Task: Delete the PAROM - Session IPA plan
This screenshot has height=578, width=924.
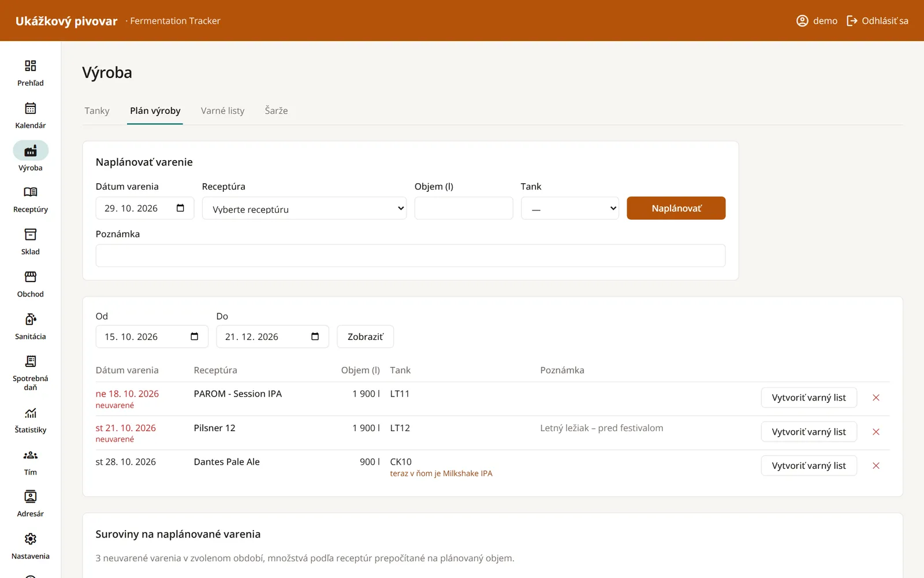Action: coord(876,398)
